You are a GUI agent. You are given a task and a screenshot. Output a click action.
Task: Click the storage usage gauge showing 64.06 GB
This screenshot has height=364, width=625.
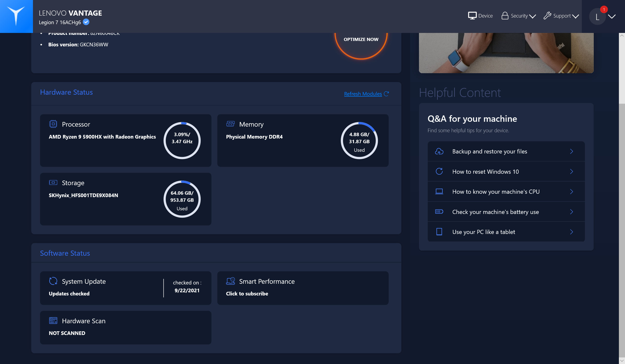(x=182, y=199)
